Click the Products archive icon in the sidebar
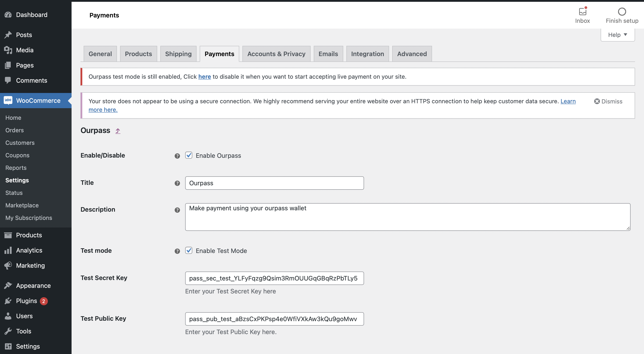 (8, 235)
